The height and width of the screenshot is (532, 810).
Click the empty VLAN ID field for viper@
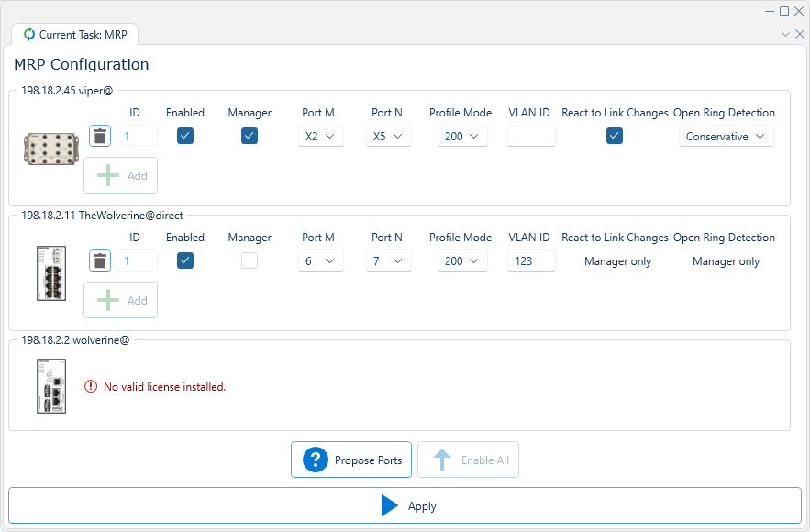tap(529, 135)
